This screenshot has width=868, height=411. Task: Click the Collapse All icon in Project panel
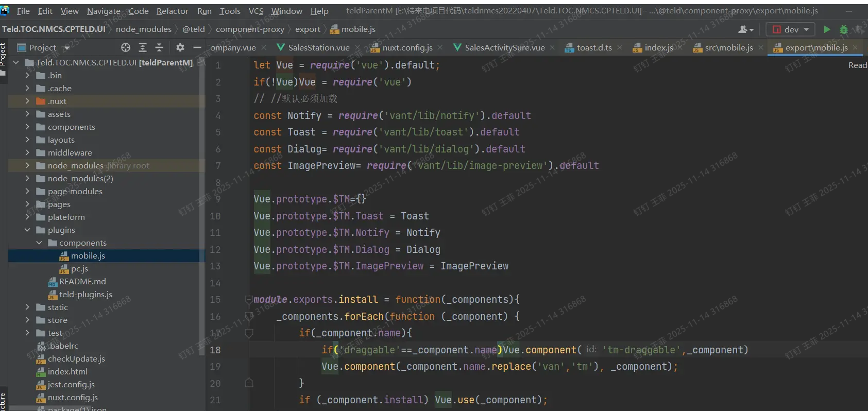click(159, 47)
